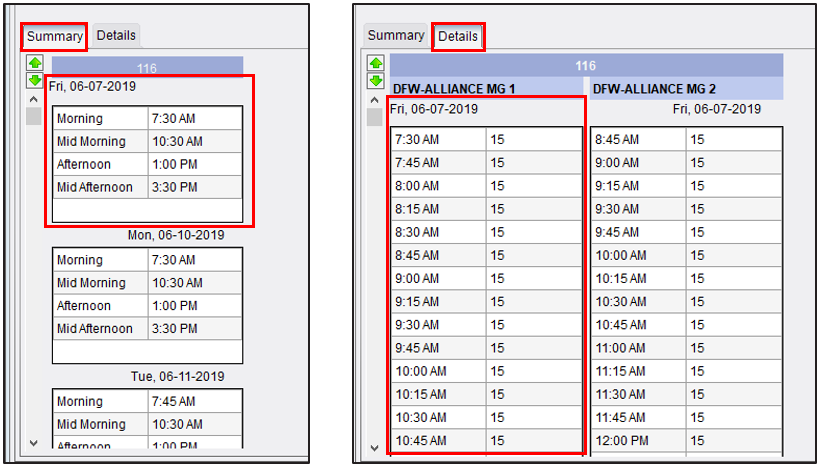Click the scrollbar thumb in right panel
820x468 pixels.
coord(374,117)
